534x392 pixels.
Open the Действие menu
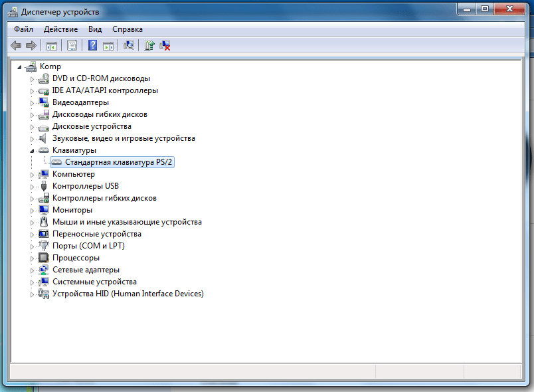point(60,29)
